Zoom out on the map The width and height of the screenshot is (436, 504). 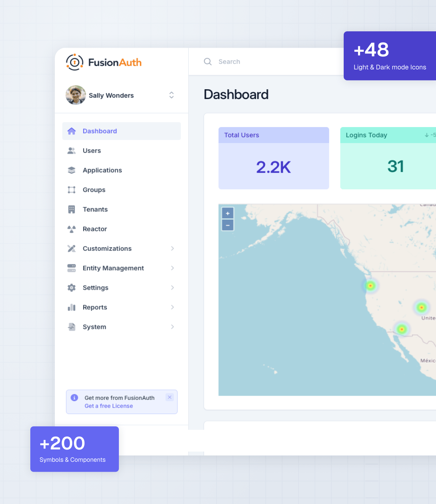pyautogui.click(x=228, y=225)
